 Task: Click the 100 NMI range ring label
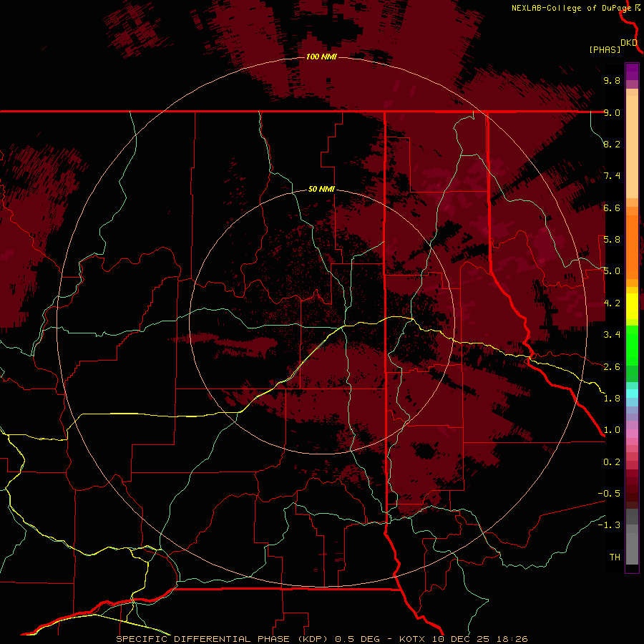(x=321, y=57)
